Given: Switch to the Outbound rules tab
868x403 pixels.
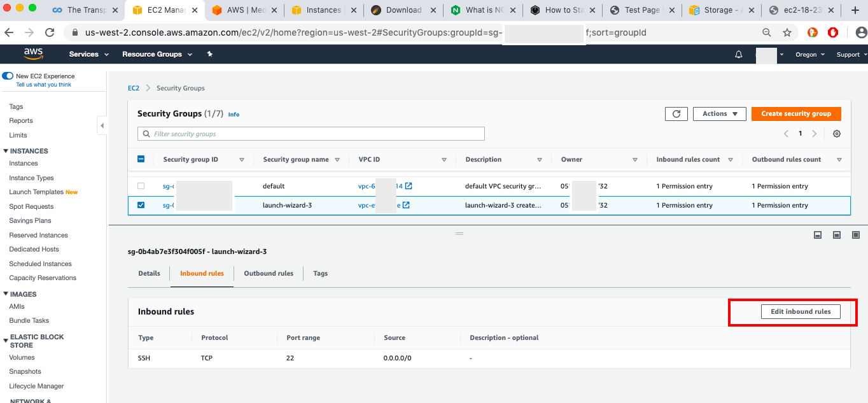Looking at the screenshot, I should 269,273.
